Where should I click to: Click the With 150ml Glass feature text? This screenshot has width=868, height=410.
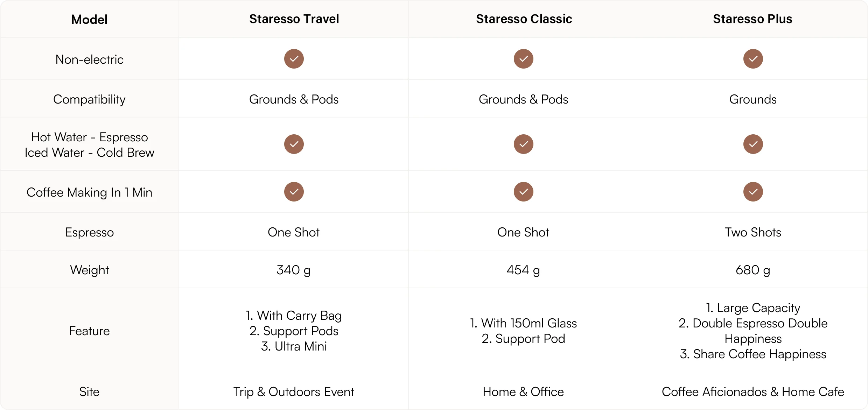click(523, 323)
